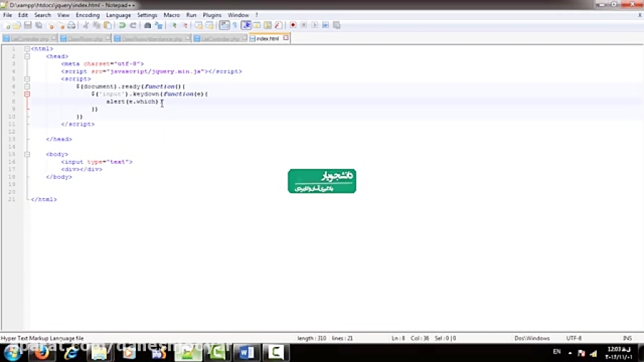Click the Save Recorded Macro icon
This screenshot has height=362, width=644.
[336, 26]
